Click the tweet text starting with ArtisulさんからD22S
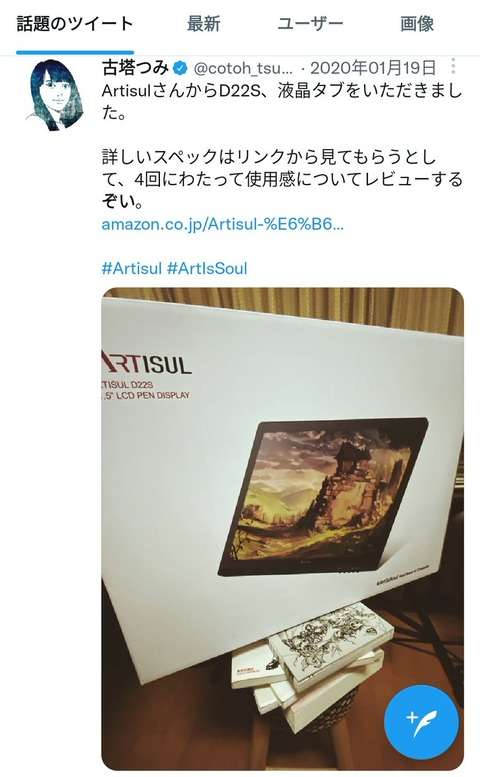The height and width of the screenshot is (777, 480). click(282, 102)
